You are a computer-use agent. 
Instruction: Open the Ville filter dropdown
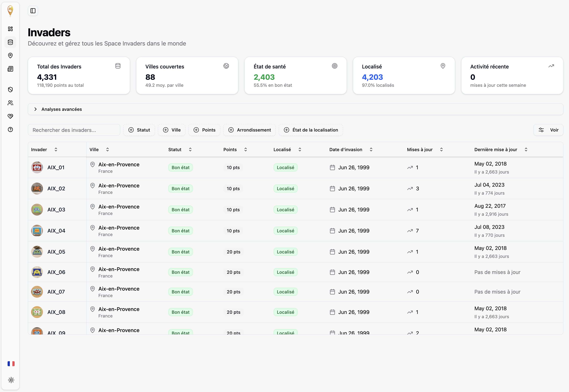pyautogui.click(x=172, y=130)
